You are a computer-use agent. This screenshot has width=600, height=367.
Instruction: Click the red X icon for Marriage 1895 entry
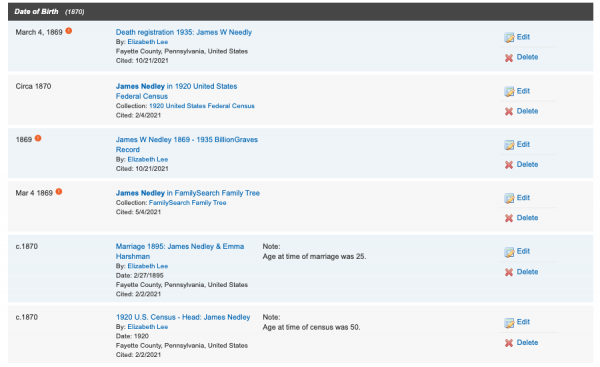(509, 272)
